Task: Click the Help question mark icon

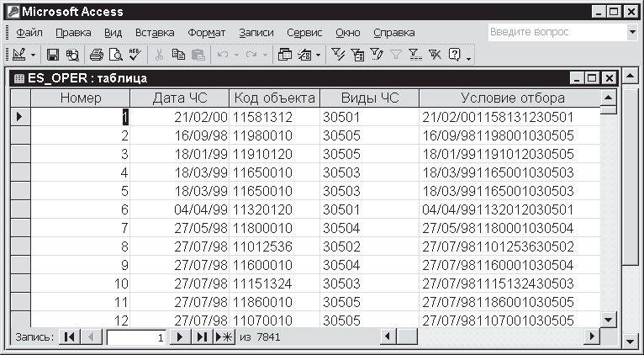Action: 455,55
